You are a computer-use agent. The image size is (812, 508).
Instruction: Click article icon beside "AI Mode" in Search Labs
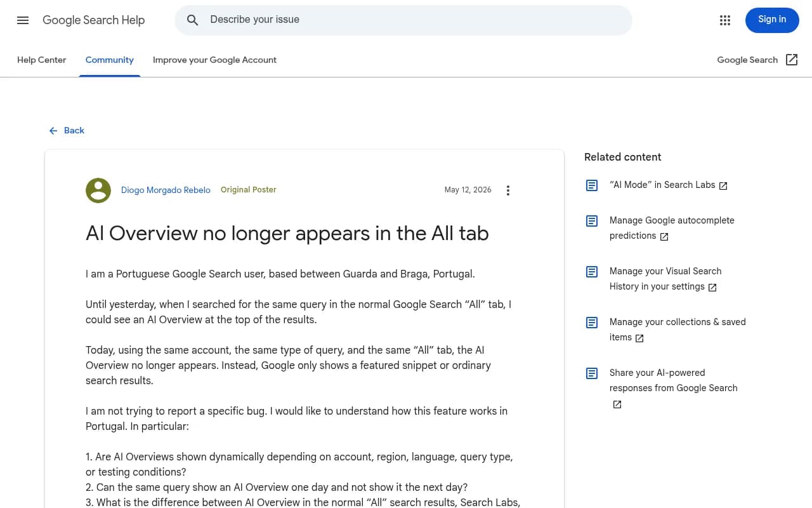(592, 185)
